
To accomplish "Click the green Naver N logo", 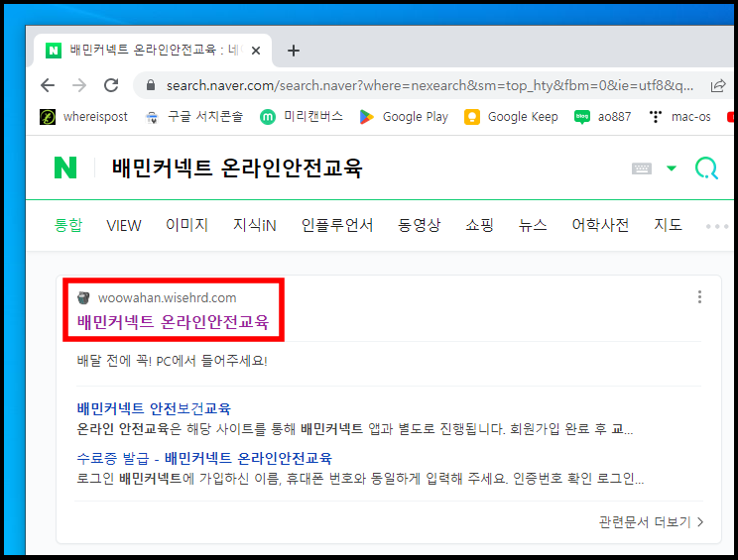I will pyautogui.click(x=65, y=168).
